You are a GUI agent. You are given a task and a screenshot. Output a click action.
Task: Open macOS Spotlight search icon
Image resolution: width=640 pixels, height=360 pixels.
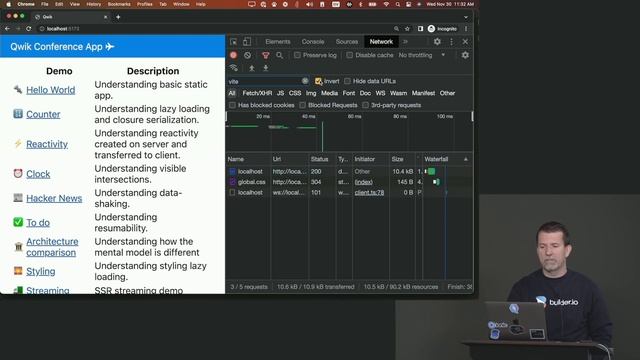398,4
